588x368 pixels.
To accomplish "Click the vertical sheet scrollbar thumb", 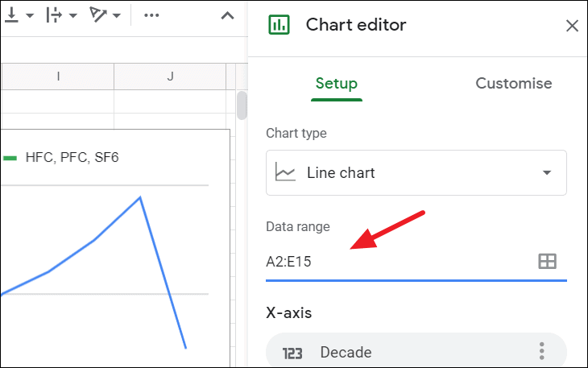I will pyautogui.click(x=242, y=105).
